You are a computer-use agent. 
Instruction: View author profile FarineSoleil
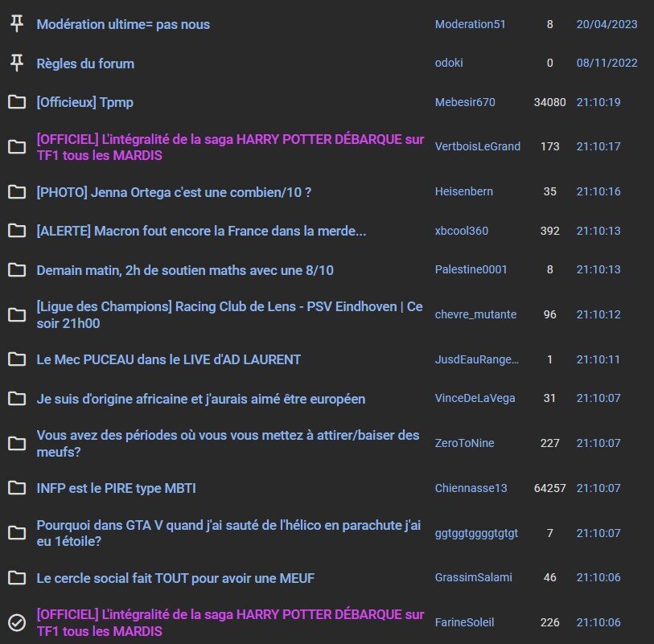[x=464, y=622]
